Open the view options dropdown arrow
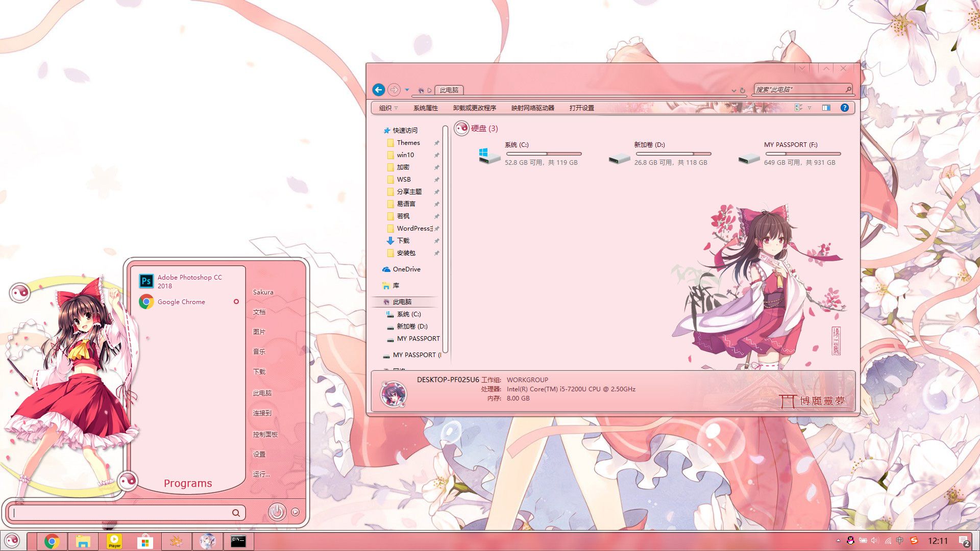Image resolution: width=980 pixels, height=551 pixels. pyautogui.click(x=810, y=108)
